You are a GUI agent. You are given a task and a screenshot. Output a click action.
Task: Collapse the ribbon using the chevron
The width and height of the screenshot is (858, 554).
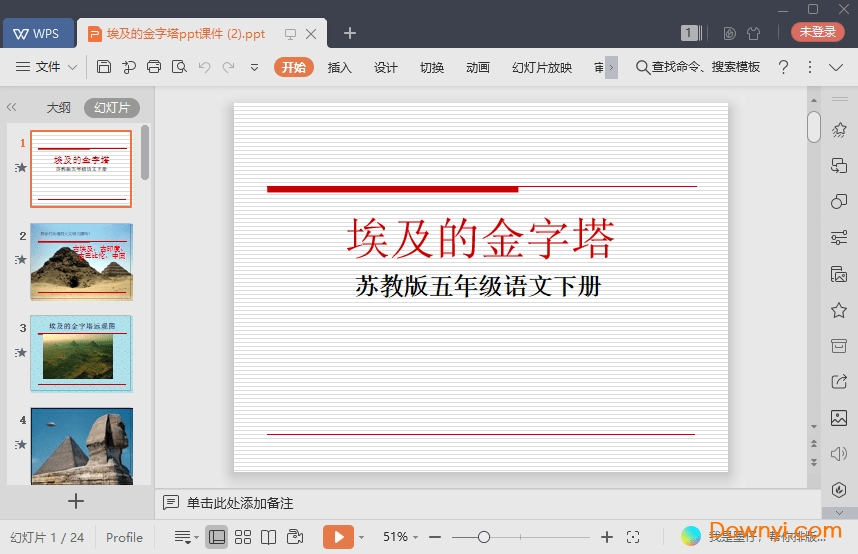[836, 67]
